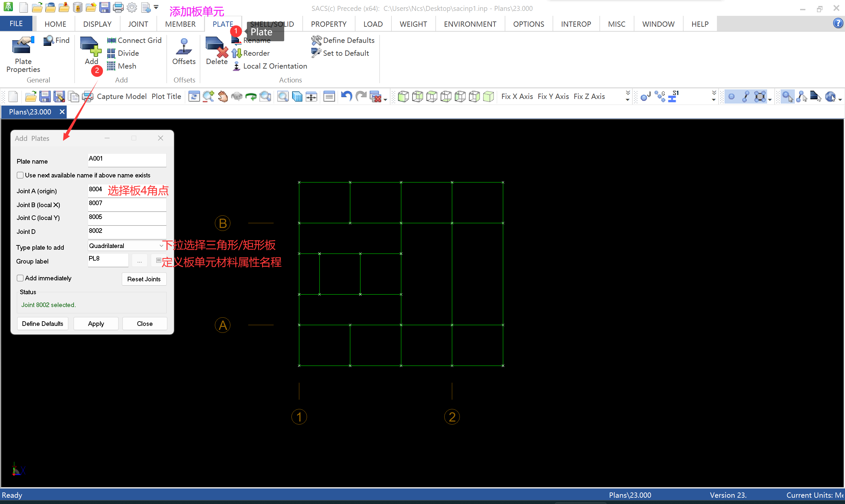Expand view toolbar overflow chevron
The image size is (845, 504).
[x=627, y=96]
